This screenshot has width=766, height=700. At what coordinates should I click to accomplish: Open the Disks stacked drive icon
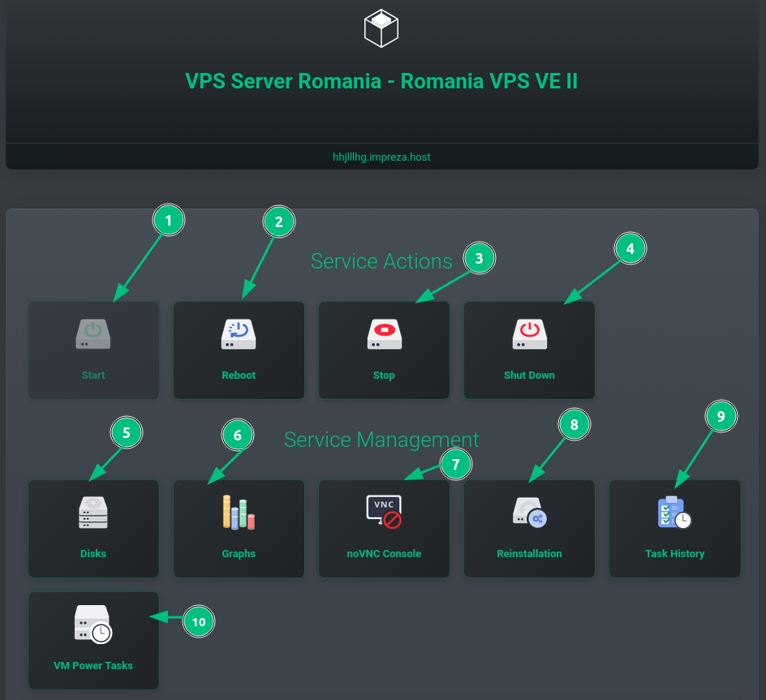pyautogui.click(x=93, y=513)
